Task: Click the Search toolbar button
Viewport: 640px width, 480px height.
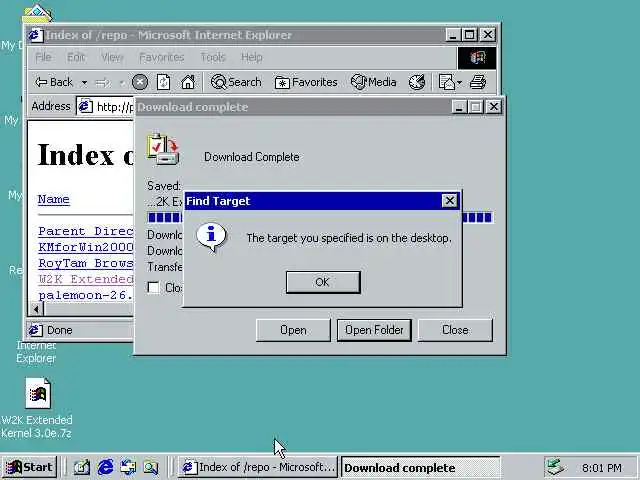Action: tap(236, 82)
